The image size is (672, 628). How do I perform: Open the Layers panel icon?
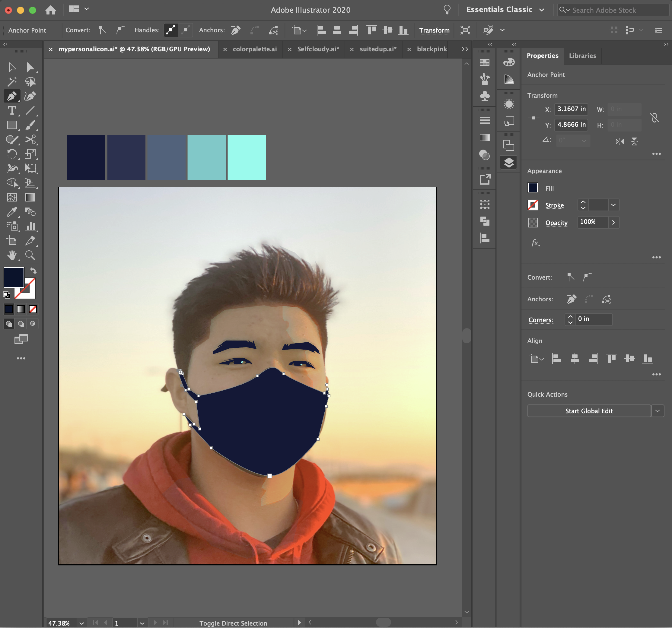(509, 163)
